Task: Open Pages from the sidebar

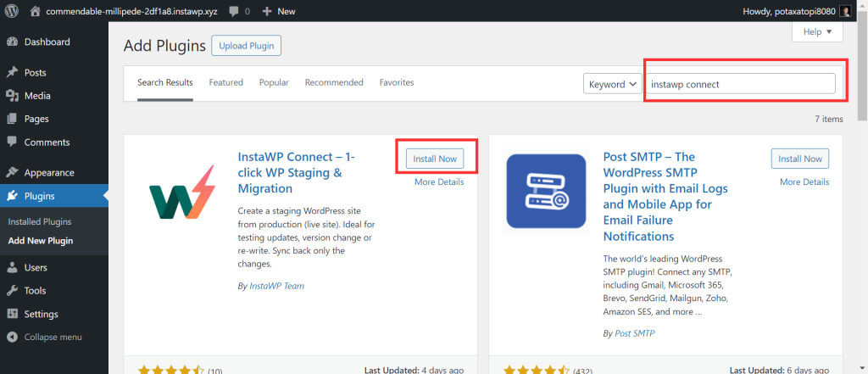Action: tap(36, 119)
